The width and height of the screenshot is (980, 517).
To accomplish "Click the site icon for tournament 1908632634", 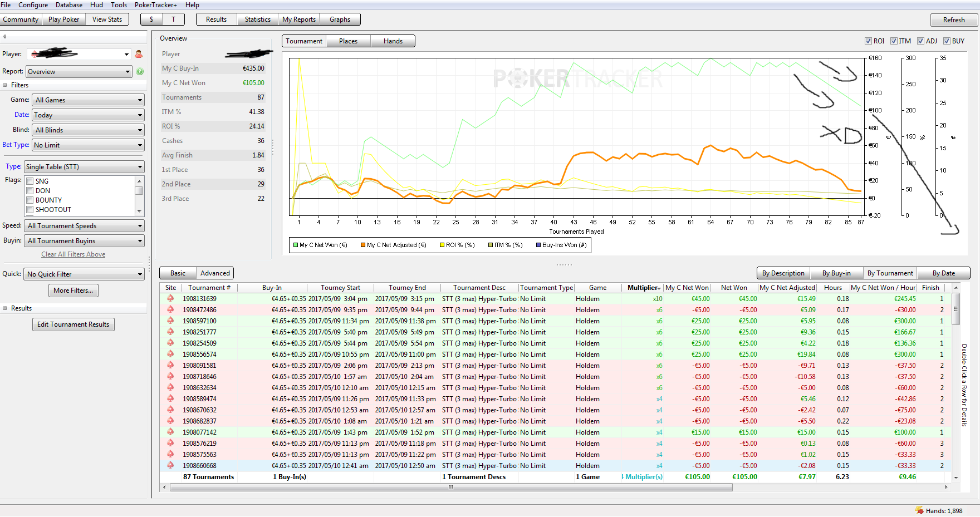I will click(170, 387).
